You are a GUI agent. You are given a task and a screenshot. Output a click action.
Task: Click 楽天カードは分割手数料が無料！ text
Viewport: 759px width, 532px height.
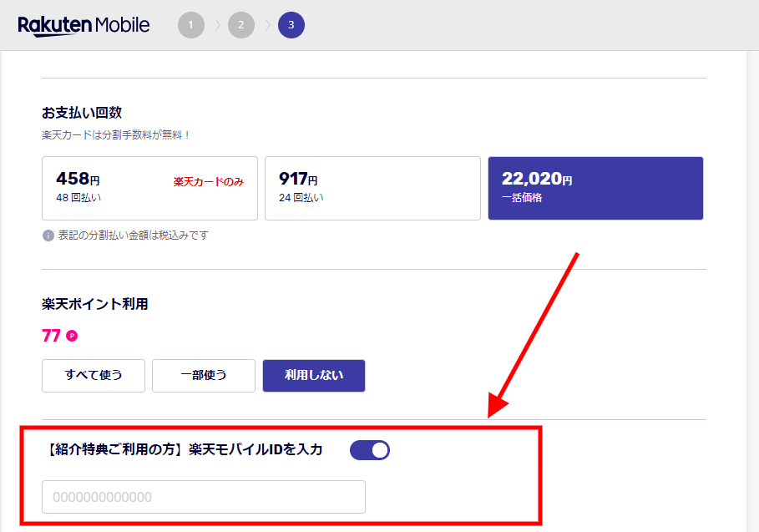pos(116,135)
